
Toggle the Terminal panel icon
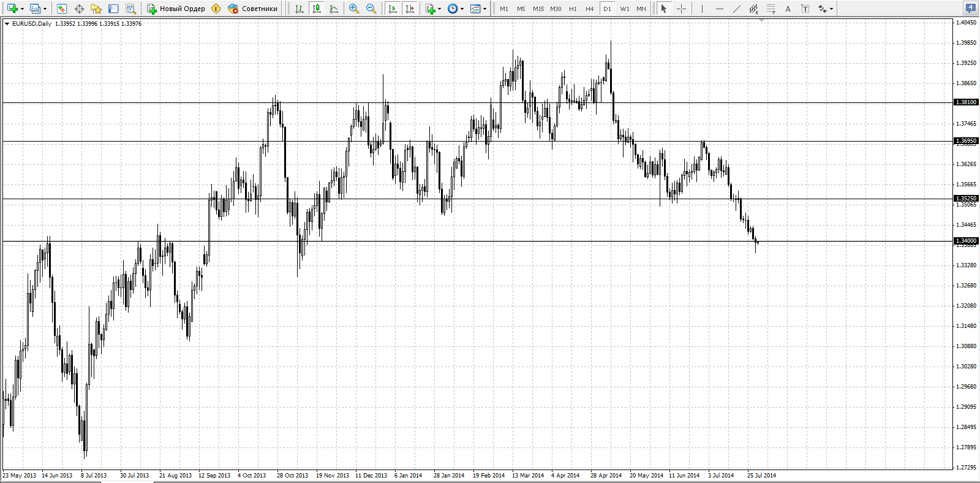pyautogui.click(x=113, y=9)
